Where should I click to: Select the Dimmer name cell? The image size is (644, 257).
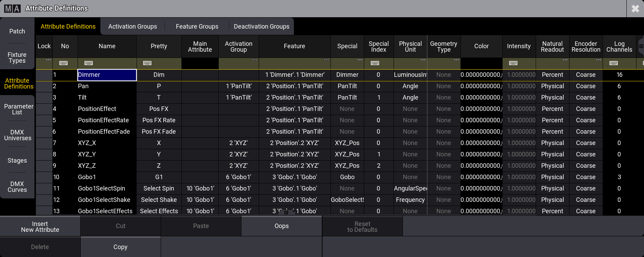[x=107, y=75]
